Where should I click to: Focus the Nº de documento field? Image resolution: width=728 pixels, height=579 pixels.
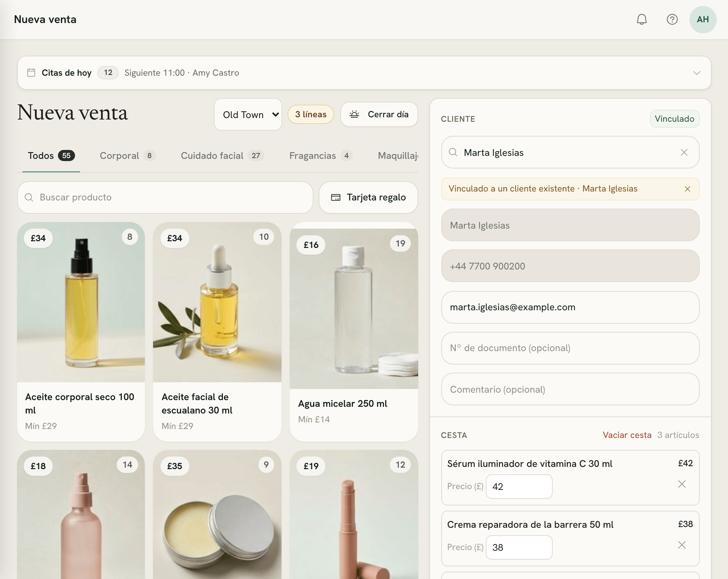[570, 348]
